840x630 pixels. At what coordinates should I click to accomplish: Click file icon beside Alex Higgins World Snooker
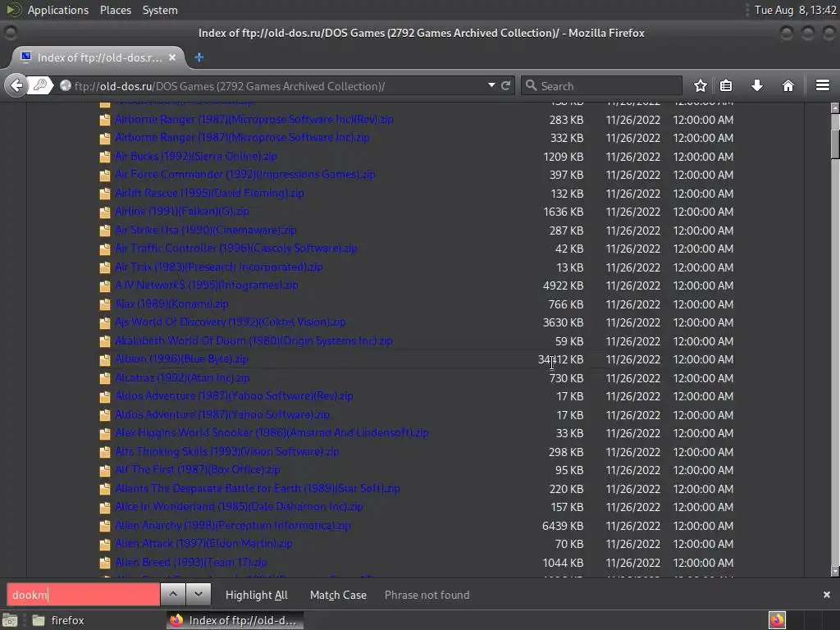click(x=105, y=433)
